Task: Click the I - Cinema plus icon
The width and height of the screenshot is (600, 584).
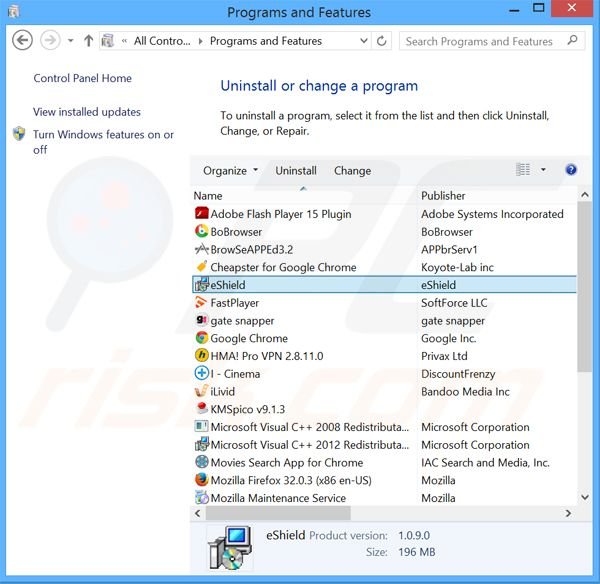Action: pyautogui.click(x=201, y=373)
